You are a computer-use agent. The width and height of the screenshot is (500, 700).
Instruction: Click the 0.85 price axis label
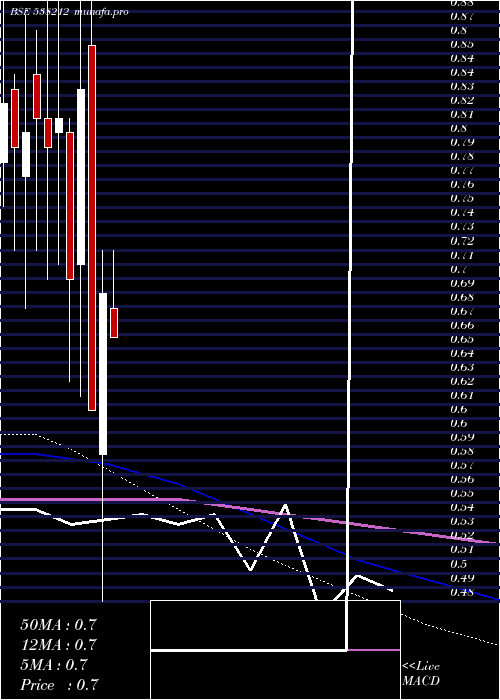(462, 44)
